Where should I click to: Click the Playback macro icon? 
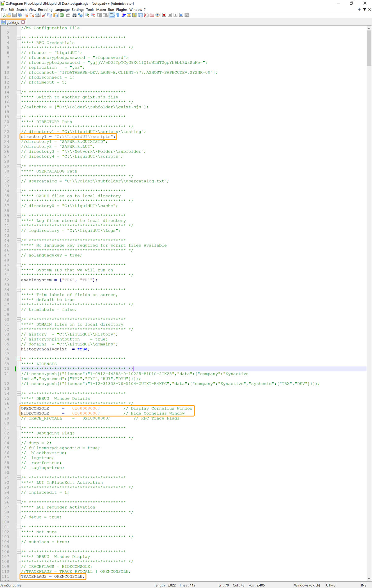(x=175, y=15)
